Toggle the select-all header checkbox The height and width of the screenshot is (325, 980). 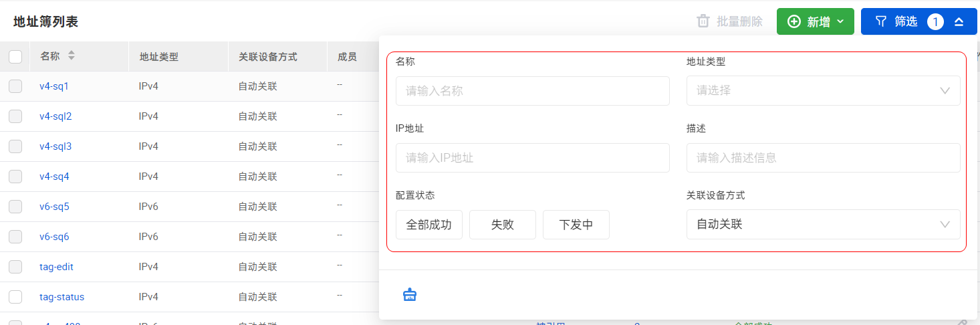click(15, 57)
